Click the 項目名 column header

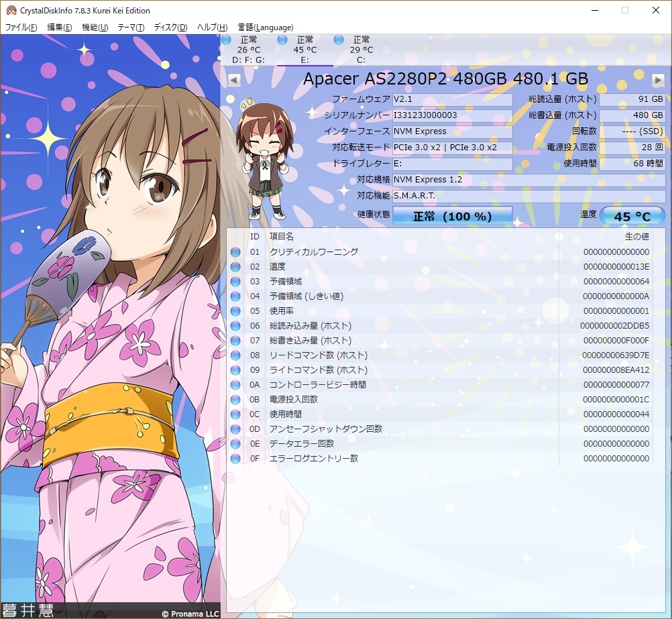coord(282,237)
